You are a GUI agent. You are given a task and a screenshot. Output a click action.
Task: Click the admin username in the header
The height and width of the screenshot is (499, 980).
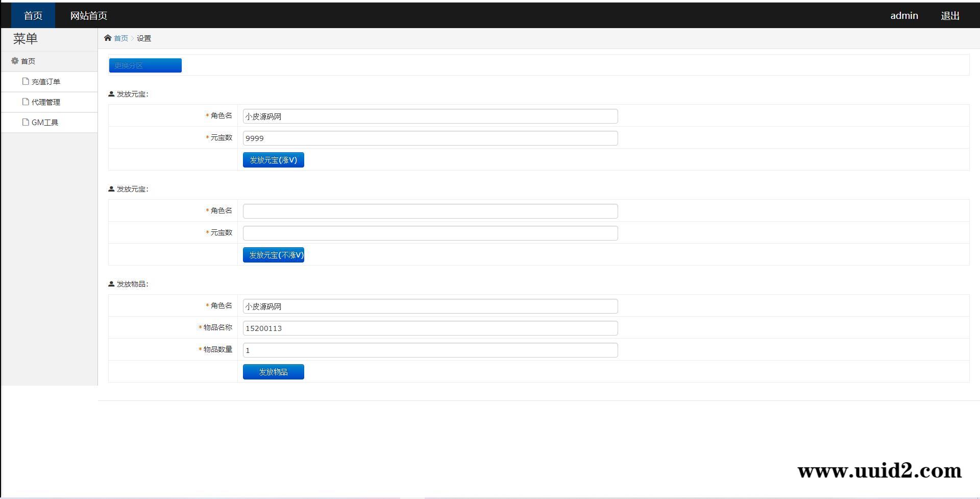(904, 16)
